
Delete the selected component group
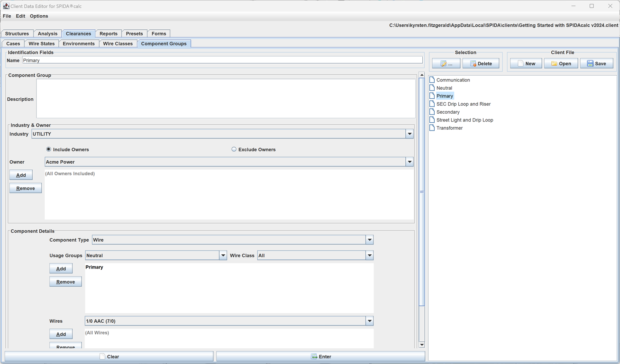pos(481,64)
